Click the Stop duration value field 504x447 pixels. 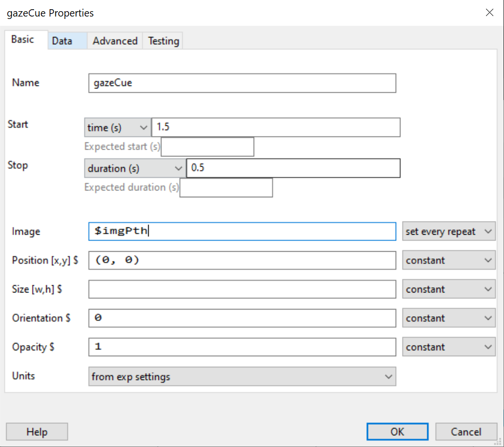click(x=293, y=169)
